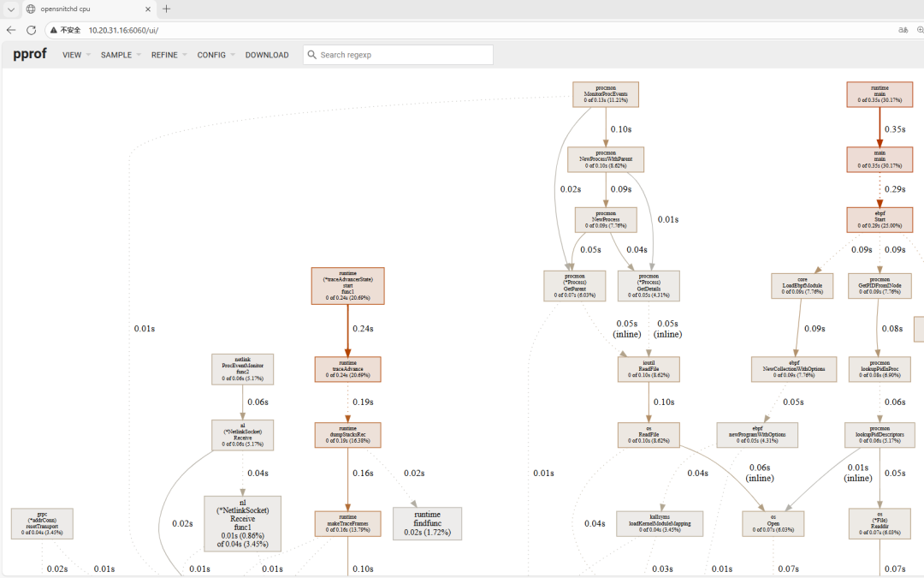Open the CONFIG menu
The image size is (924, 578).
tap(215, 55)
